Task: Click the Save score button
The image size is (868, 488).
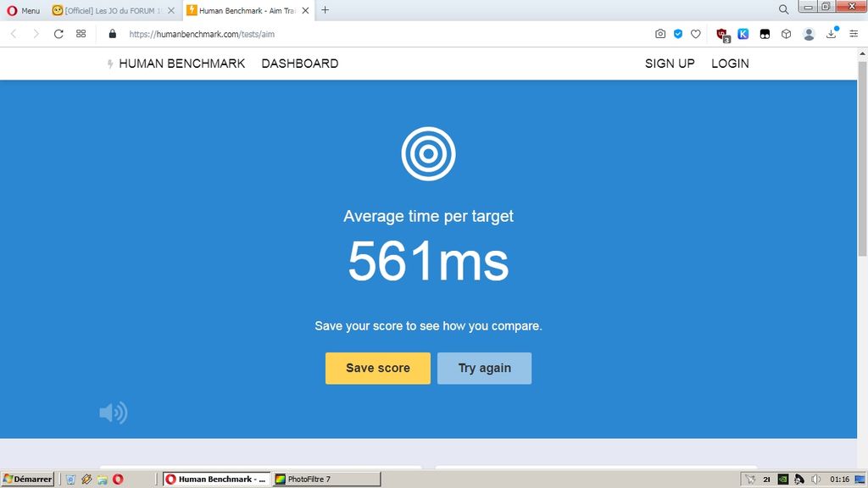Action: [378, 368]
